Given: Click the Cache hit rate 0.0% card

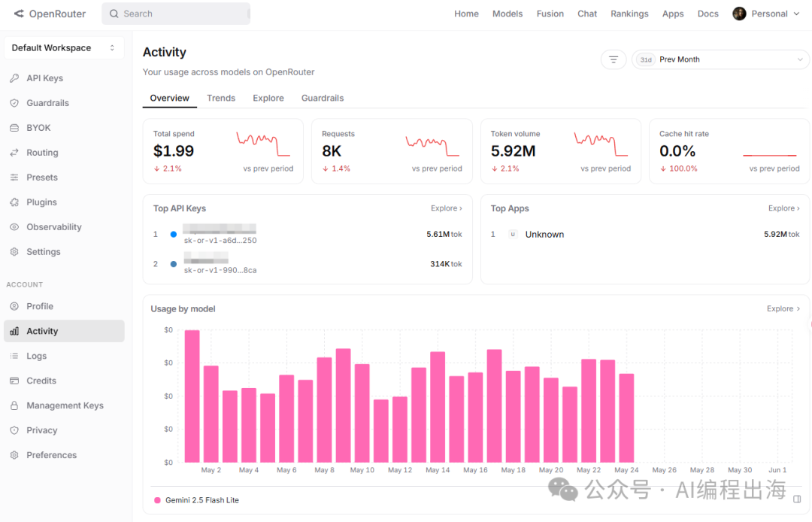Looking at the screenshot, I should [x=729, y=151].
